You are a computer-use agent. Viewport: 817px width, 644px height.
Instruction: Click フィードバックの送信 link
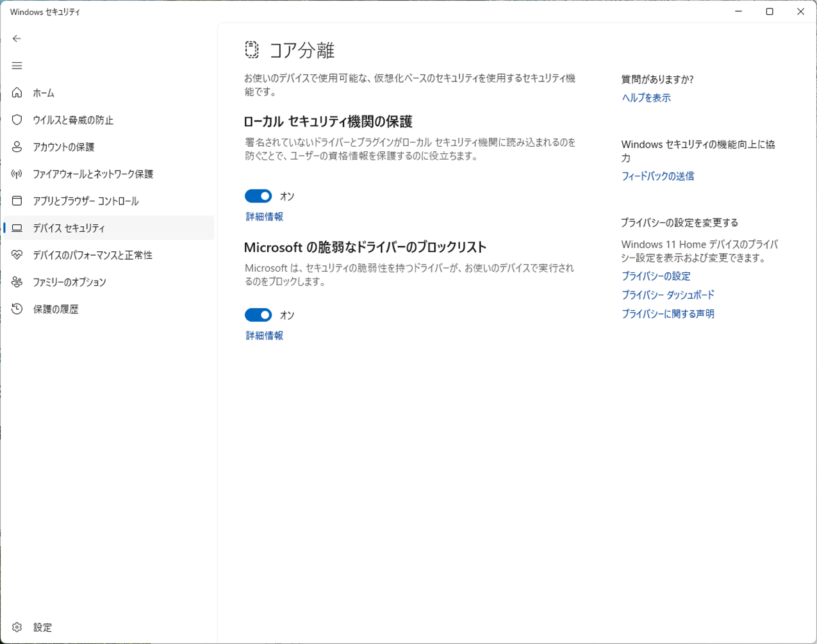pyautogui.click(x=657, y=176)
